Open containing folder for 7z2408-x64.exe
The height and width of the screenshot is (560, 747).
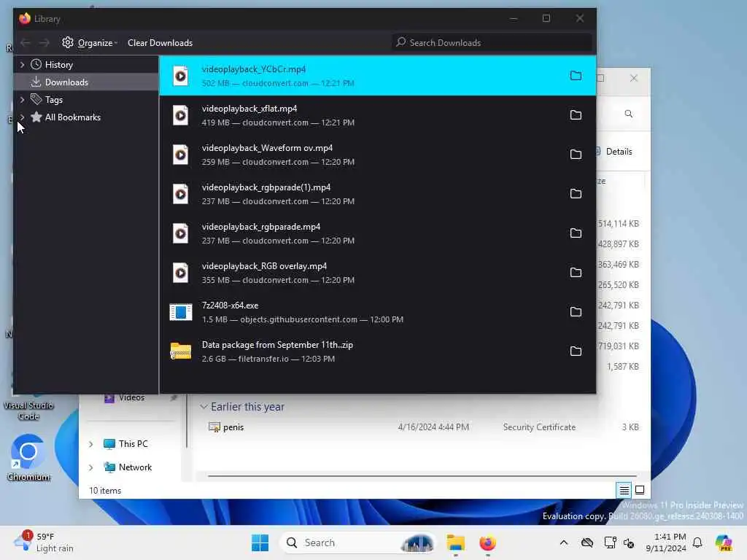point(576,312)
